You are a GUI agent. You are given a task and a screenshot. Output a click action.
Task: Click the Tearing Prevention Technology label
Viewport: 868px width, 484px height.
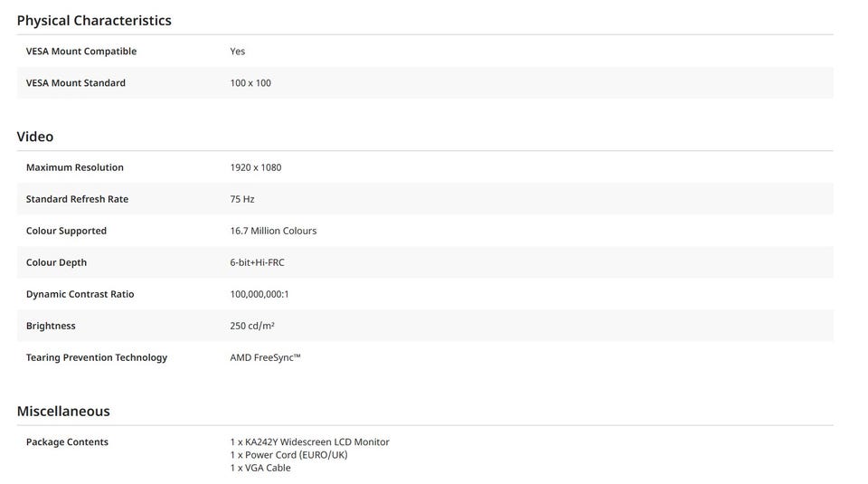[x=97, y=357]
